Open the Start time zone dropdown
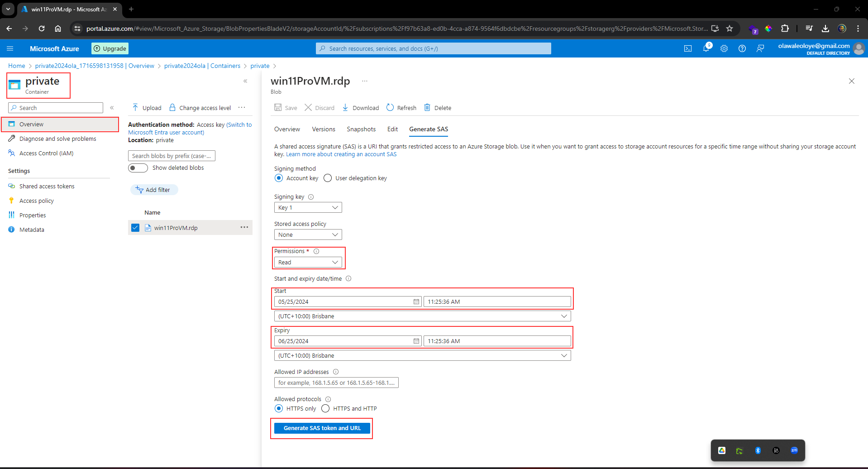The height and width of the screenshot is (469, 868). [x=422, y=316]
